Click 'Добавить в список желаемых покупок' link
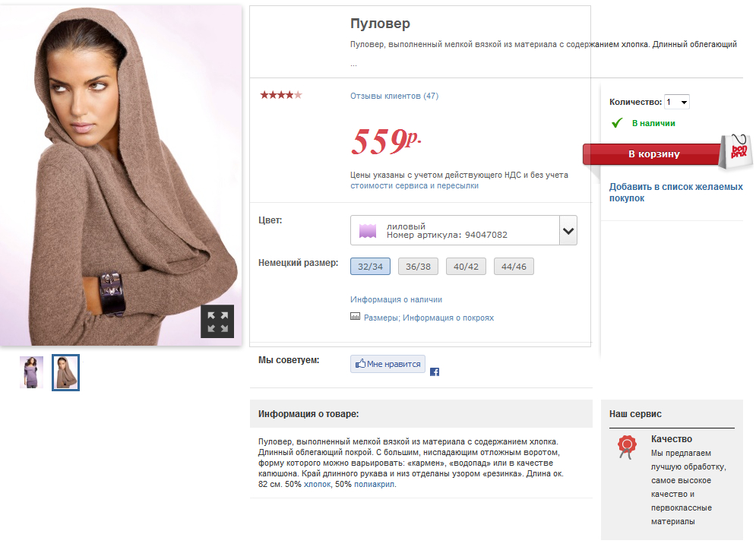This screenshot has height=547, width=756. (675, 192)
